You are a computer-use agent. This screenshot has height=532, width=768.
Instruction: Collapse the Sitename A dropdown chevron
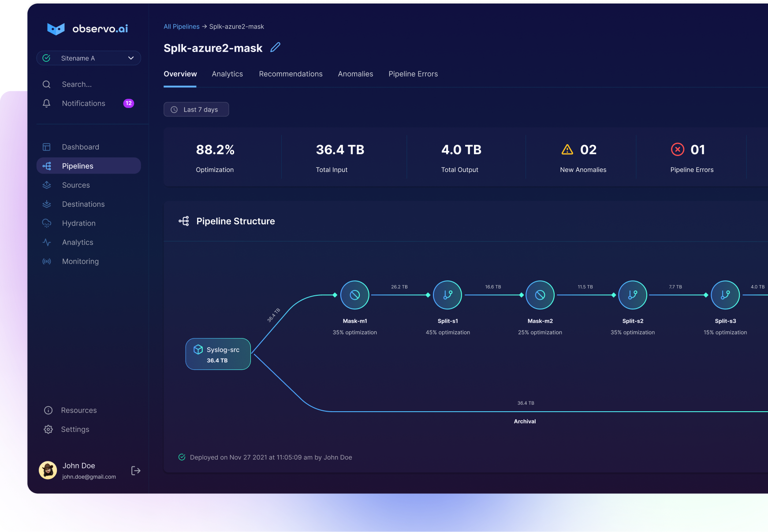(130, 58)
